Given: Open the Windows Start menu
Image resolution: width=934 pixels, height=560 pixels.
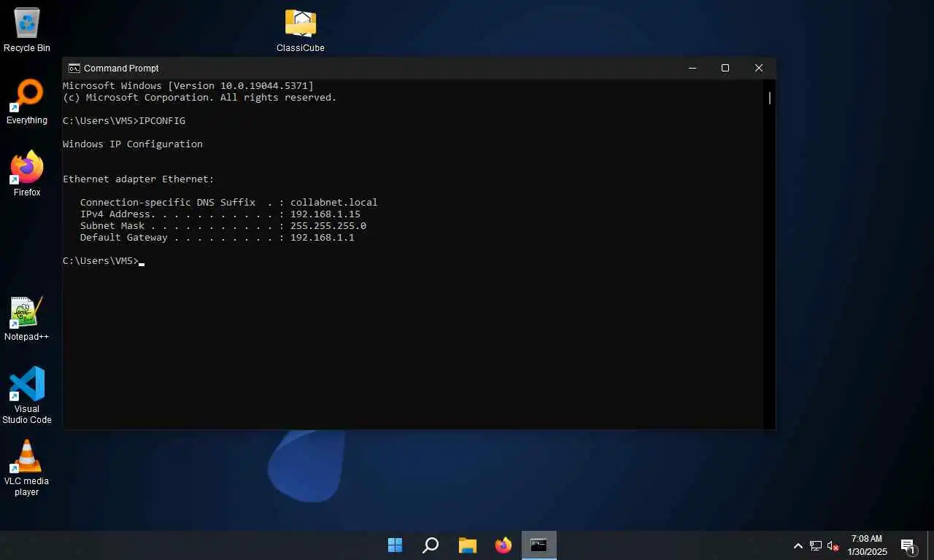Looking at the screenshot, I should 395,545.
